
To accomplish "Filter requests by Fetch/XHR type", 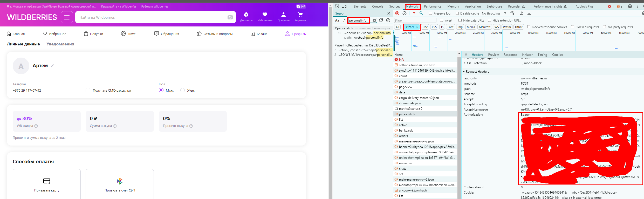I will click(x=411, y=27).
